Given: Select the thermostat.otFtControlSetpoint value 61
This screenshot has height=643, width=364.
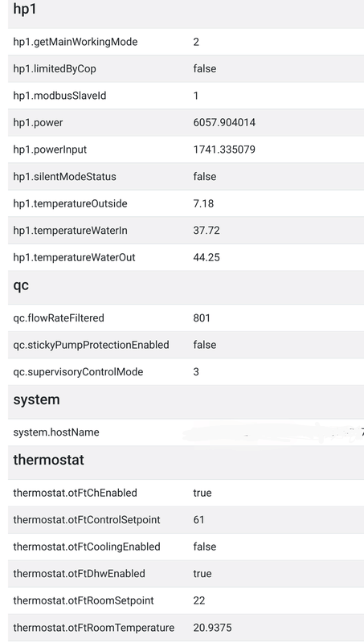Looking at the screenshot, I should click(198, 520).
